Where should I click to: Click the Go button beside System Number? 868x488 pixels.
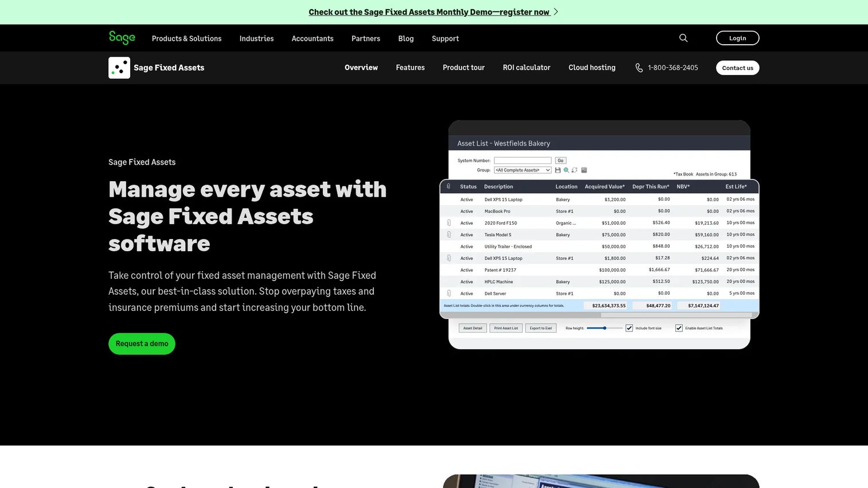click(x=561, y=161)
